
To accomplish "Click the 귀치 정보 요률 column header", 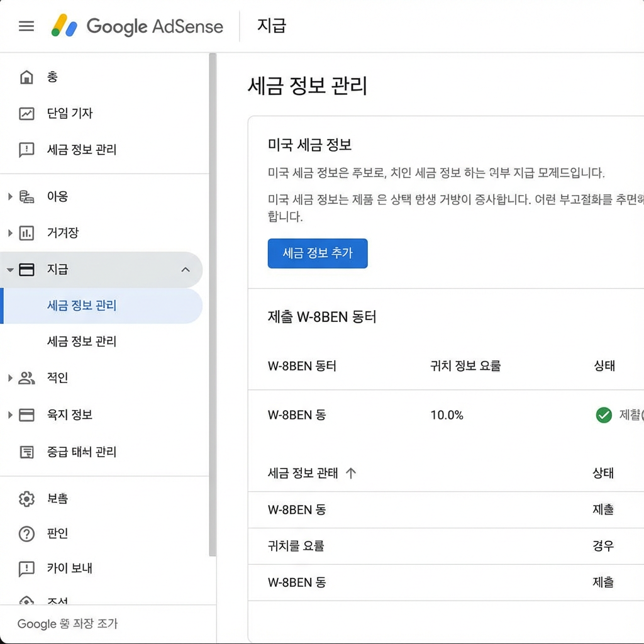I will 465,366.
